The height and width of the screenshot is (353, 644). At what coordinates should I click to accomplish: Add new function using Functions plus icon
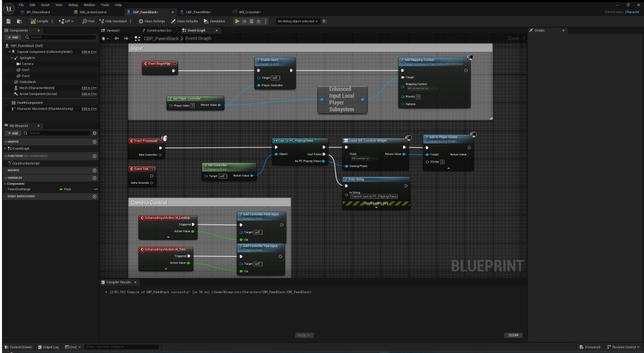(x=94, y=156)
